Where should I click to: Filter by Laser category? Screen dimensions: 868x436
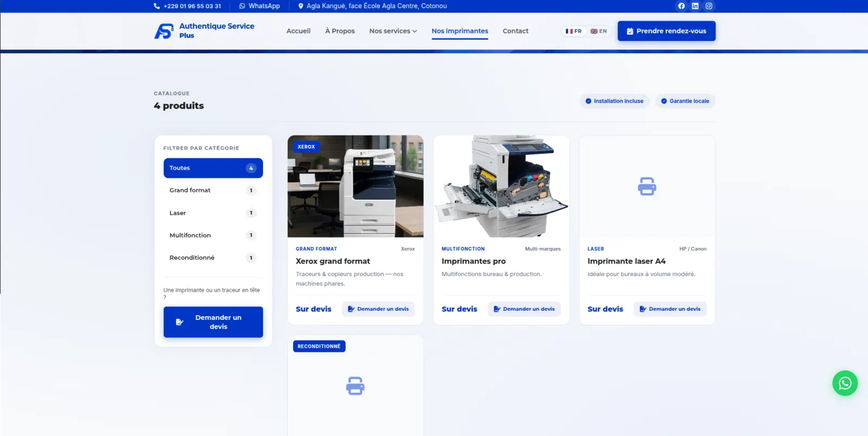click(213, 213)
